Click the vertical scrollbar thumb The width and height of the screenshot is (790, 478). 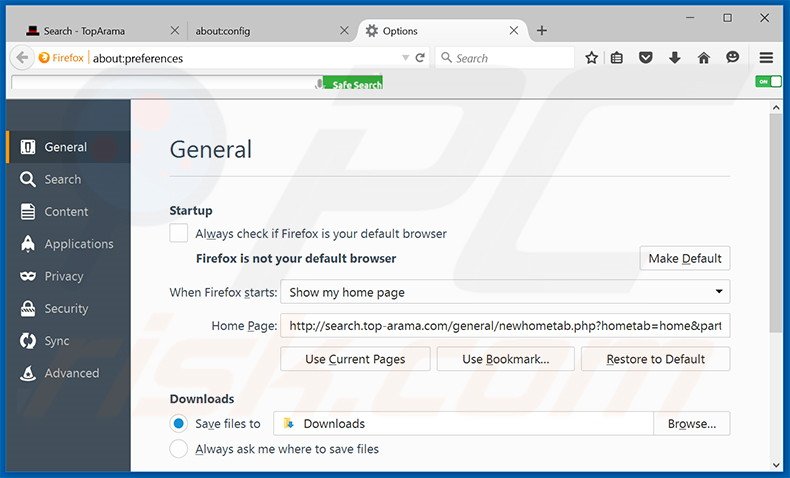[x=776, y=223]
